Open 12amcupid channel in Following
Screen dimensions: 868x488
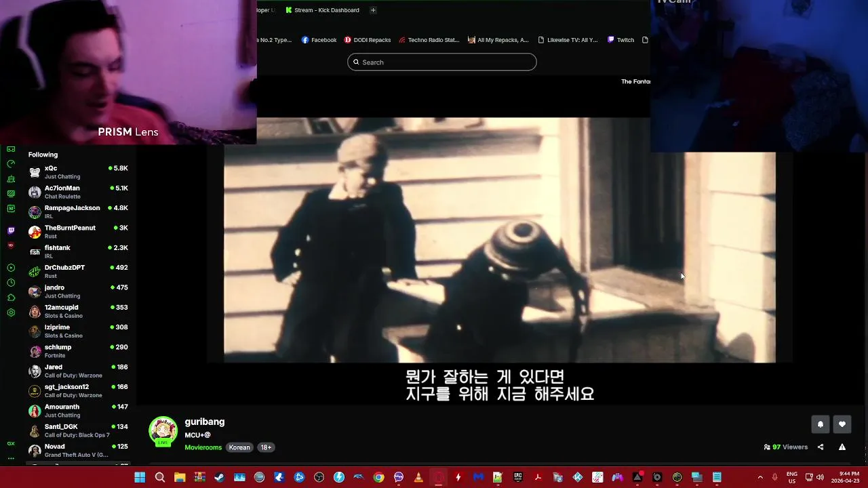tap(78, 311)
